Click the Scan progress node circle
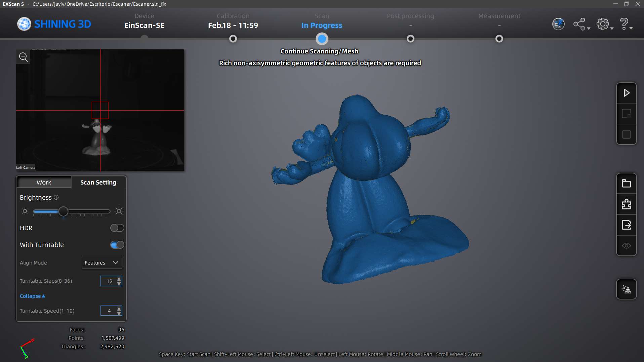644x362 pixels. click(322, 39)
